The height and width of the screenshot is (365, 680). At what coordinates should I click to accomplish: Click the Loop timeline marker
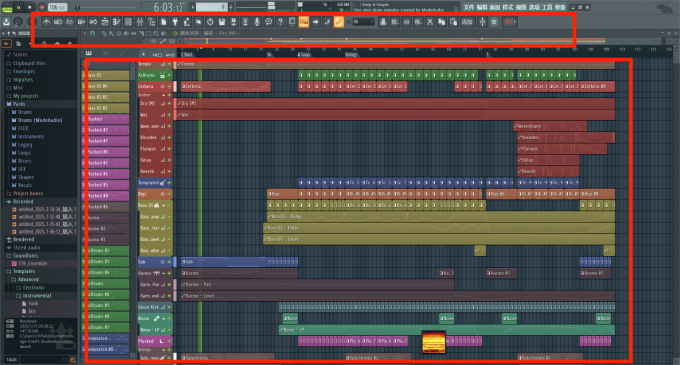coord(305,55)
